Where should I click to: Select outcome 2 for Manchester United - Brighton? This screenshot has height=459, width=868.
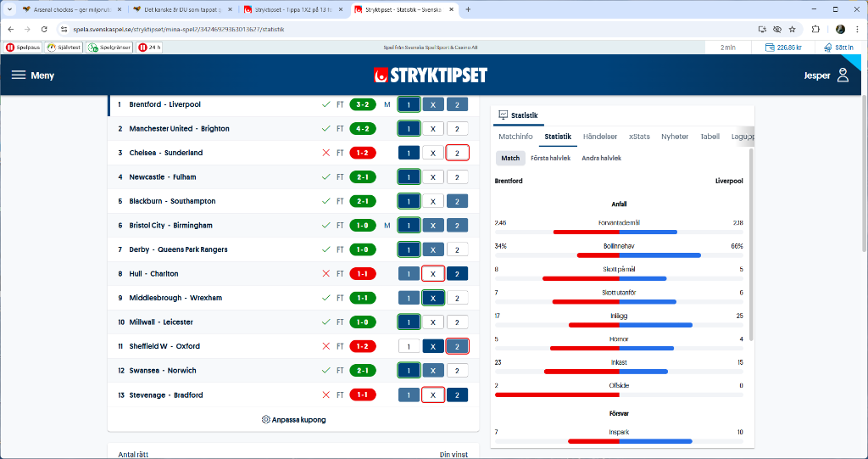[x=457, y=129]
